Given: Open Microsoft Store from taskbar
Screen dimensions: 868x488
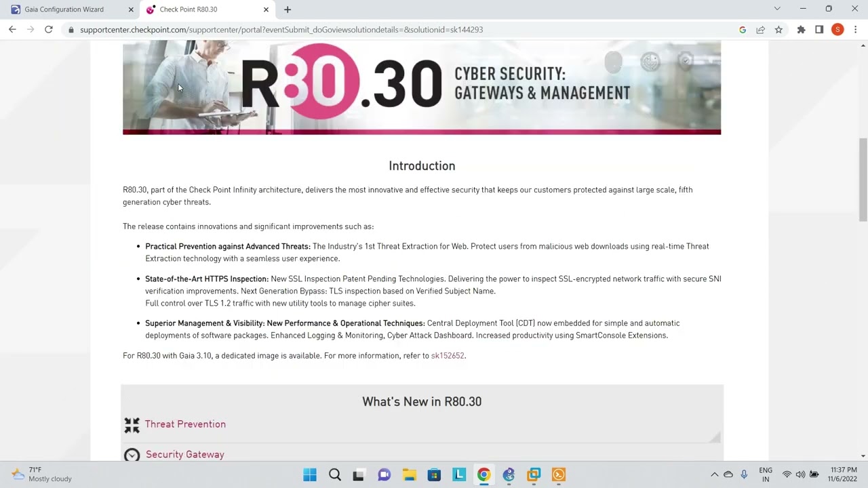Looking at the screenshot, I should 434,475.
